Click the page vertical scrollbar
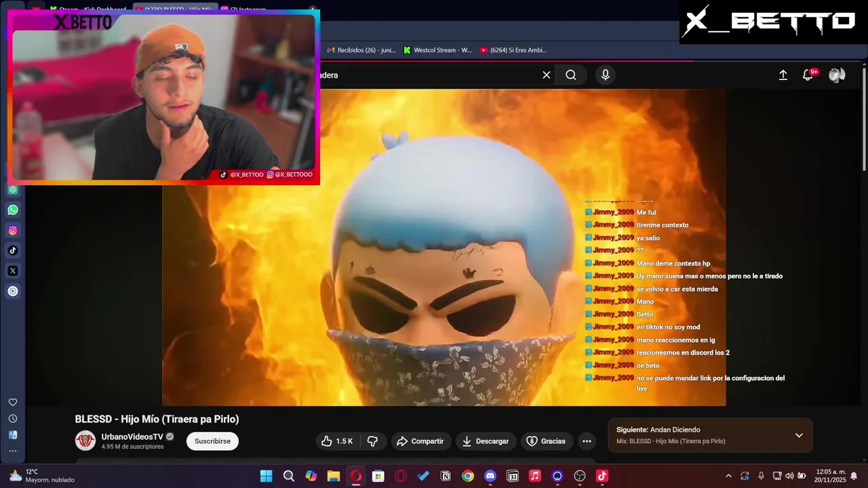The width and height of the screenshot is (868, 488). pos(864,119)
